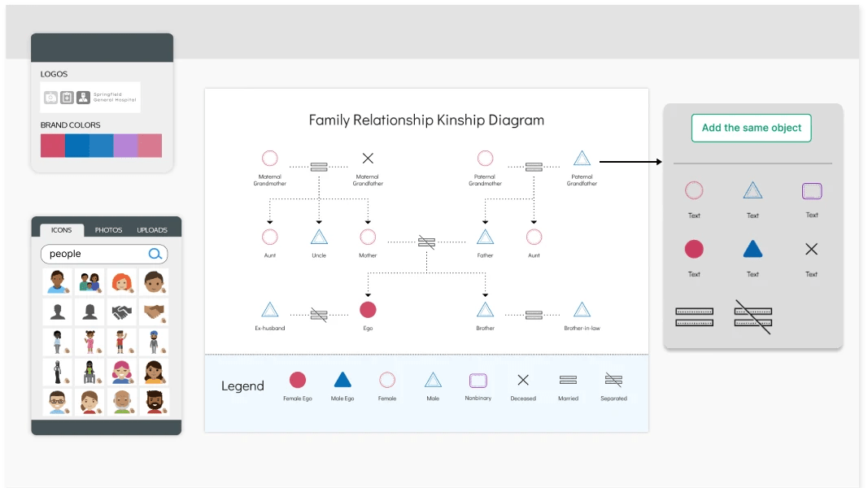Select the hollow Female circle shape in panel
The height and width of the screenshot is (488, 868).
pyautogui.click(x=694, y=190)
